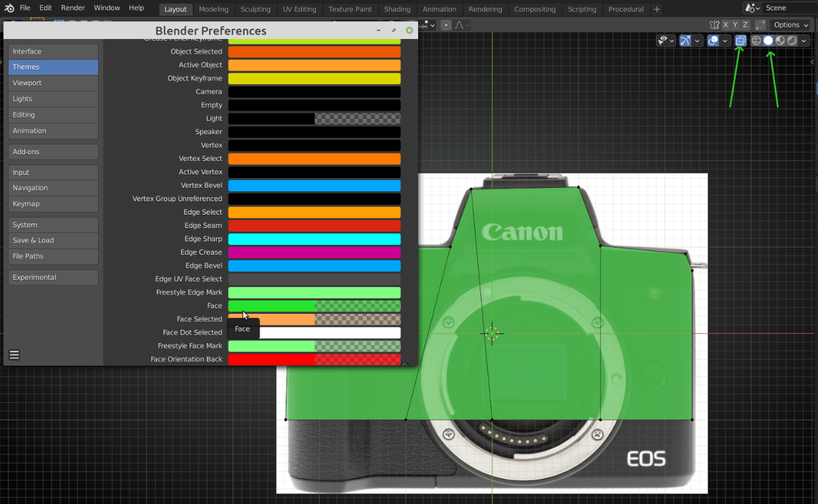Click the Freestyle Face Mark color swatch
This screenshot has width=818, height=504.
[x=315, y=346]
